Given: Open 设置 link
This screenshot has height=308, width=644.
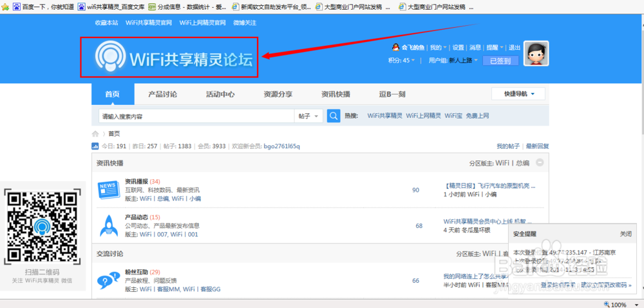Looking at the screenshot, I should 458,48.
